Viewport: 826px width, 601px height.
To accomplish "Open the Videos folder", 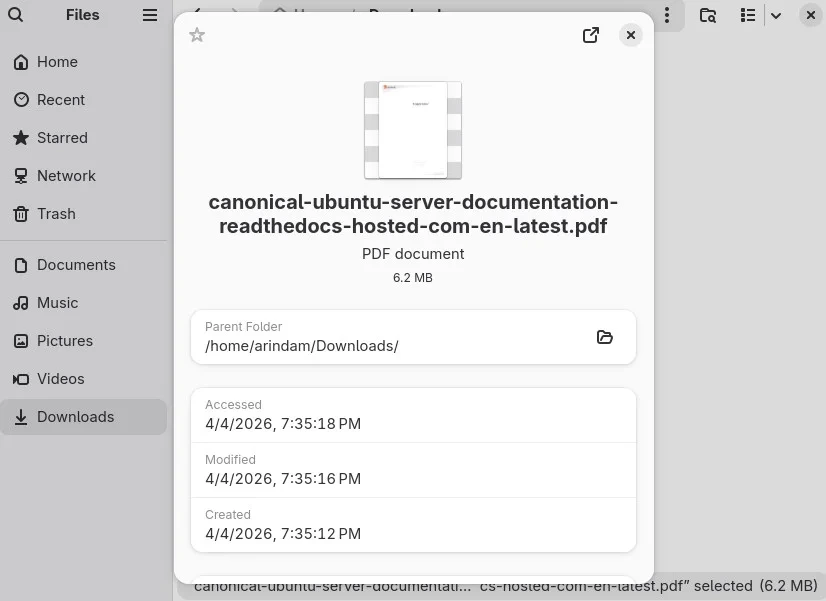I will (60, 379).
